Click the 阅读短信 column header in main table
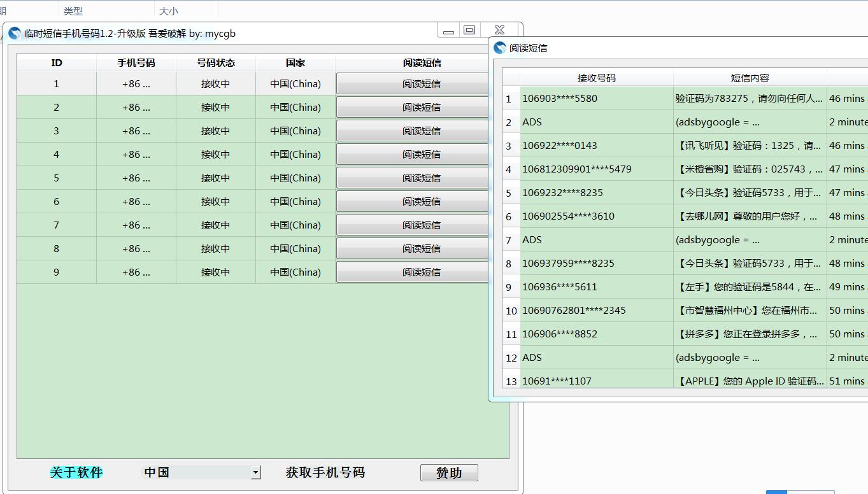The width and height of the screenshot is (868, 494). point(422,63)
